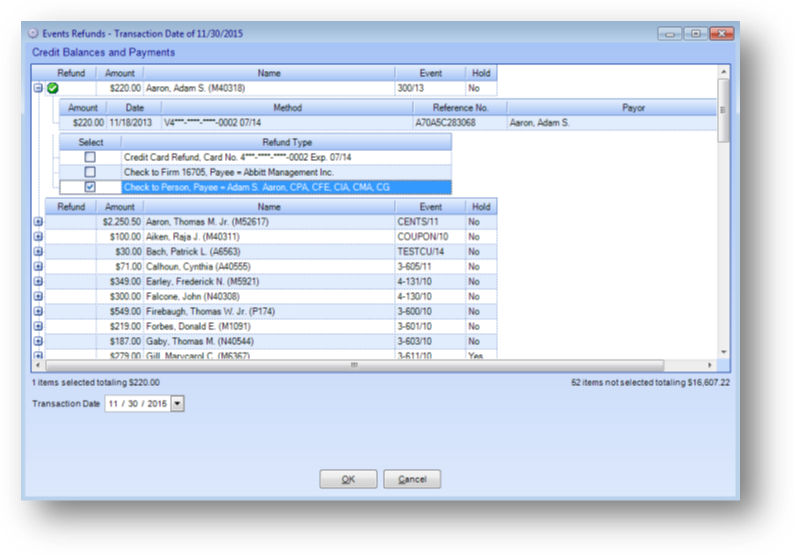Collapse the Aaron, Adam S. row
Screen dimensions: 795x554
click(x=38, y=88)
